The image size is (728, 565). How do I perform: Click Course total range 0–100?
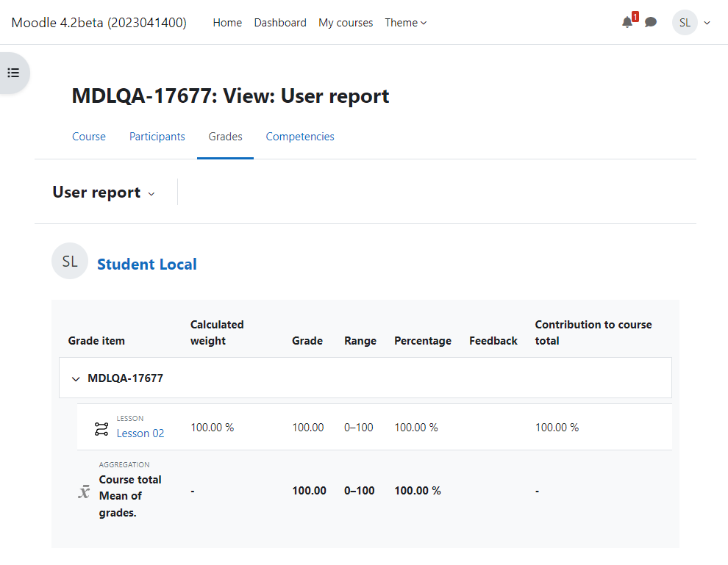point(360,490)
